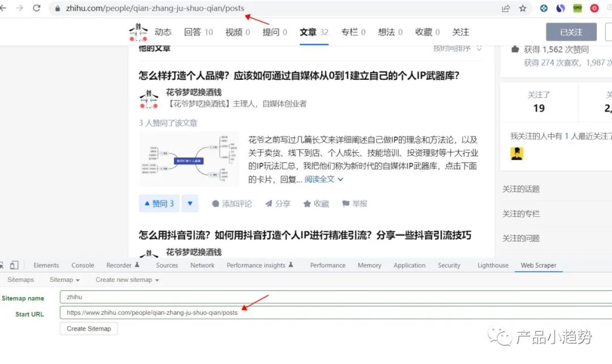Click the bookmark star in the address bar
Viewport: 612px width, 364px height.
point(522,8)
